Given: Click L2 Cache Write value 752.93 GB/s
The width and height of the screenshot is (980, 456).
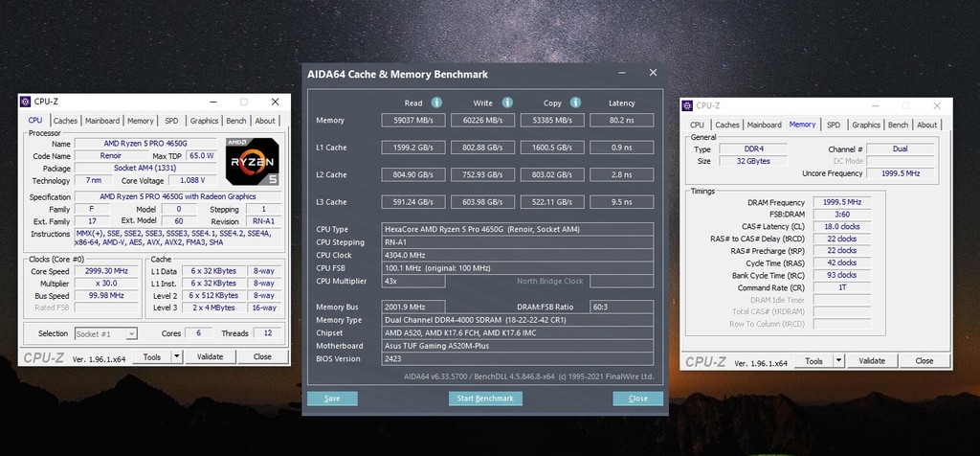Looking at the screenshot, I should point(482,174).
